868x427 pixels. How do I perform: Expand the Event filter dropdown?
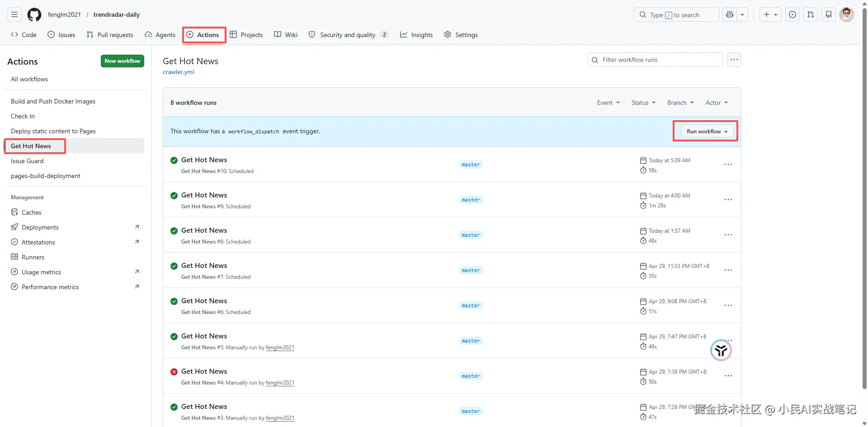[608, 103]
